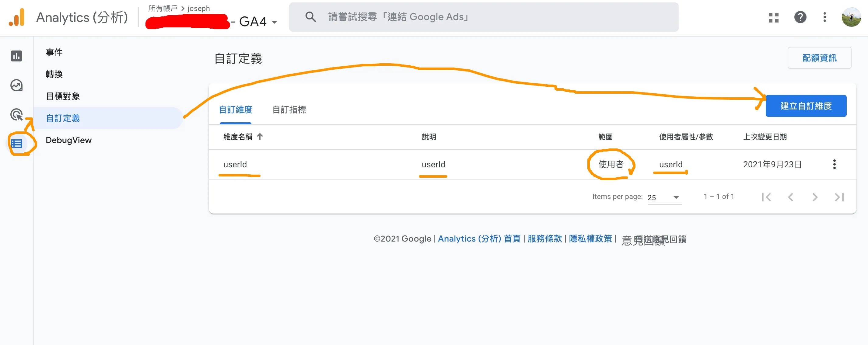This screenshot has height=345, width=868.
Task: Click the Analytics logo icon
Action: coord(16,17)
